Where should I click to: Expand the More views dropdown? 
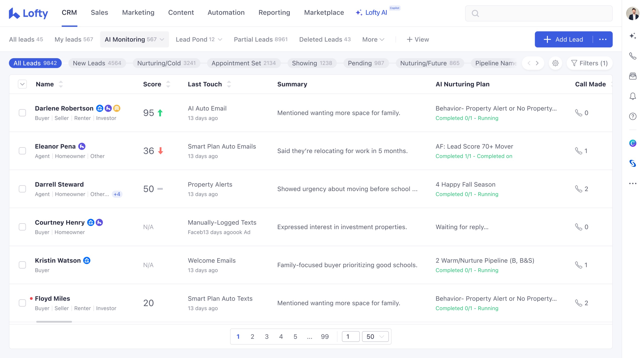(373, 40)
